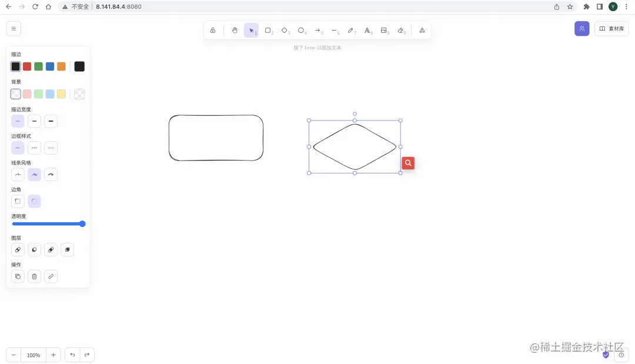This screenshot has height=364, width=635.
Task: Set solid border style
Action: 18,148
